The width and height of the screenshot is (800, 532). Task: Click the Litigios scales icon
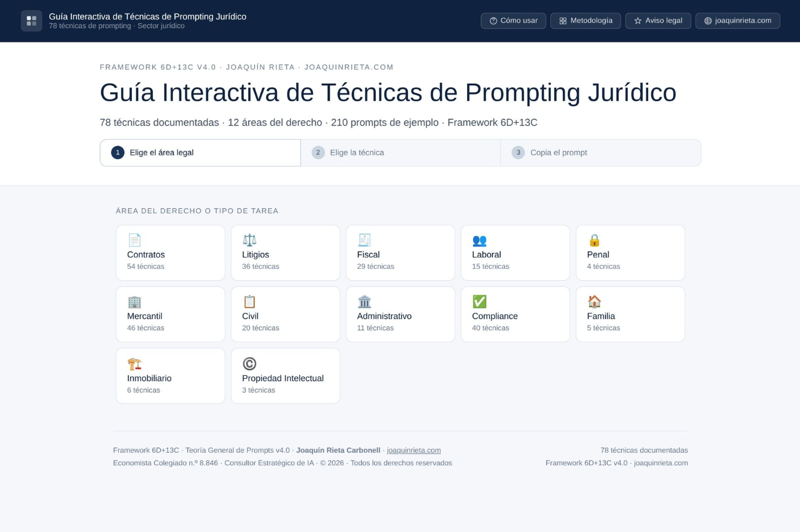[250, 240]
